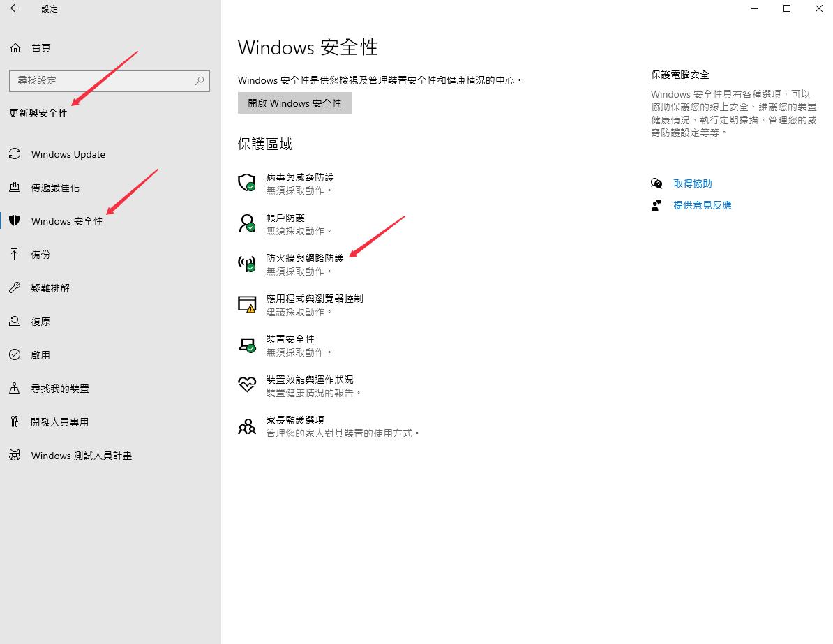
Task: Minimize the Settings window
Action: pyautogui.click(x=755, y=8)
